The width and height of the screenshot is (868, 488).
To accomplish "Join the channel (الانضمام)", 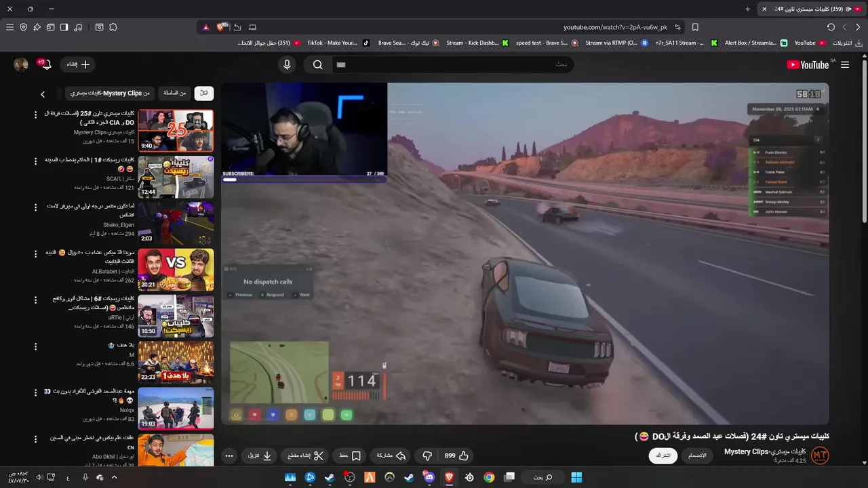I will (x=697, y=455).
